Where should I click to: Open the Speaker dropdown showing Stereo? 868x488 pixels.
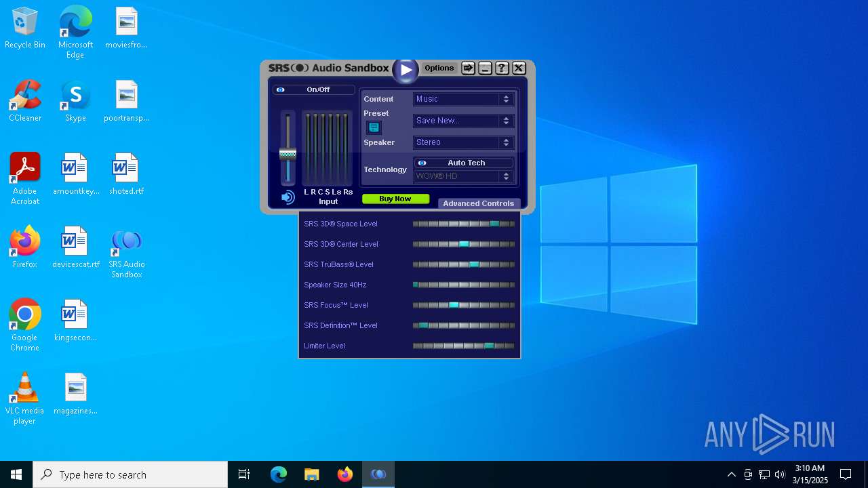click(463, 142)
